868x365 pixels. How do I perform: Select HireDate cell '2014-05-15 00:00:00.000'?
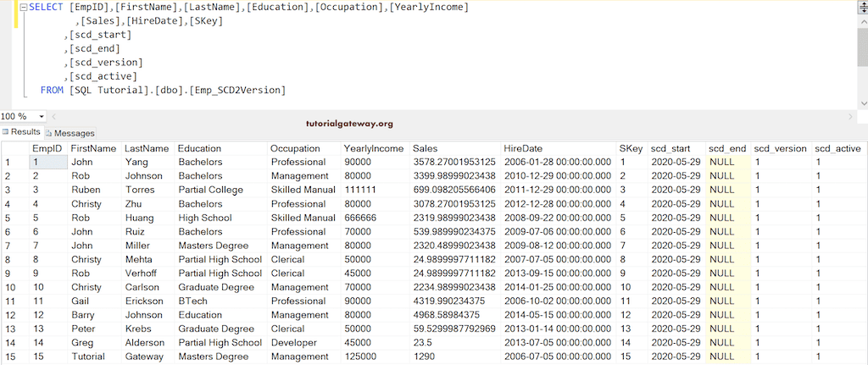pos(559,315)
